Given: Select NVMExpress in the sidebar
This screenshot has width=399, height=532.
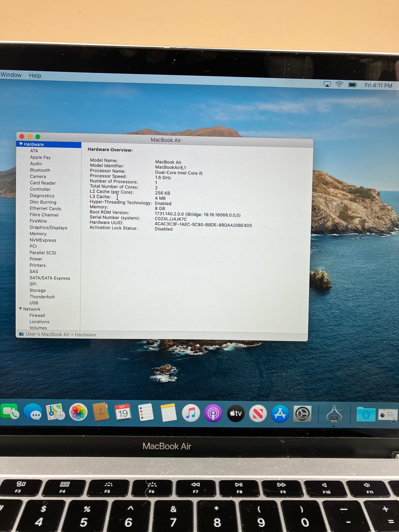Looking at the screenshot, I should [43, 240].
